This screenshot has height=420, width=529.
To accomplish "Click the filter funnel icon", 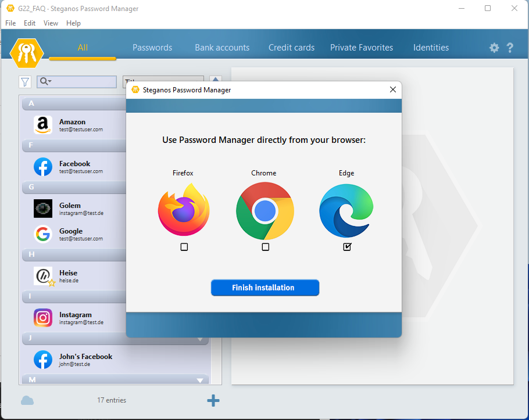I will click(25, 82).
